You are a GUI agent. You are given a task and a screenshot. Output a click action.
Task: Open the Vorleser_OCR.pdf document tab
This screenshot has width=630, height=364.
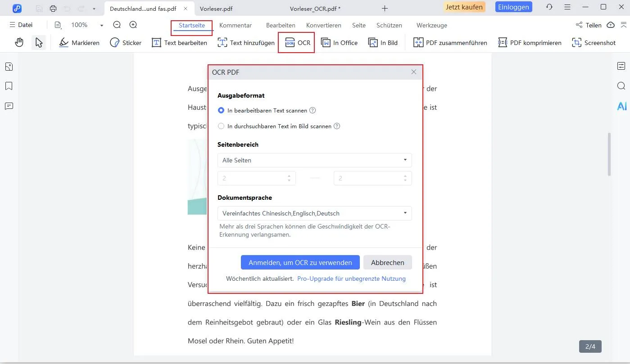click(315, 8)
